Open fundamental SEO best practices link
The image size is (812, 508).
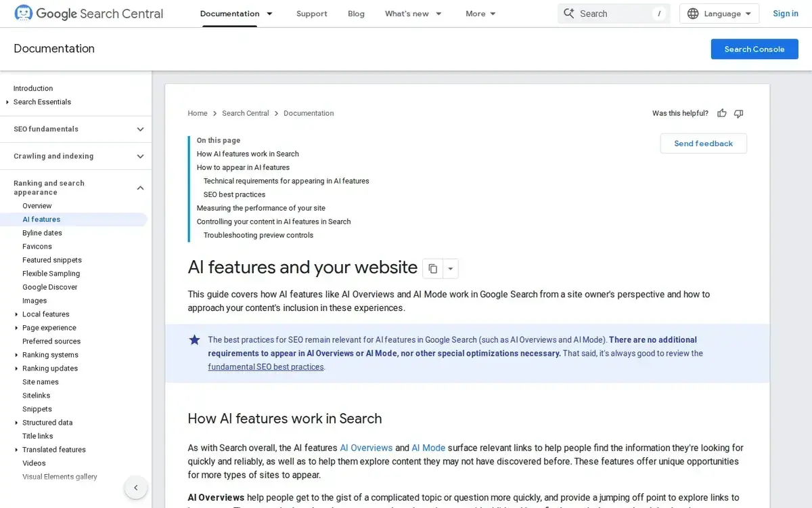[x=266, y=367]
